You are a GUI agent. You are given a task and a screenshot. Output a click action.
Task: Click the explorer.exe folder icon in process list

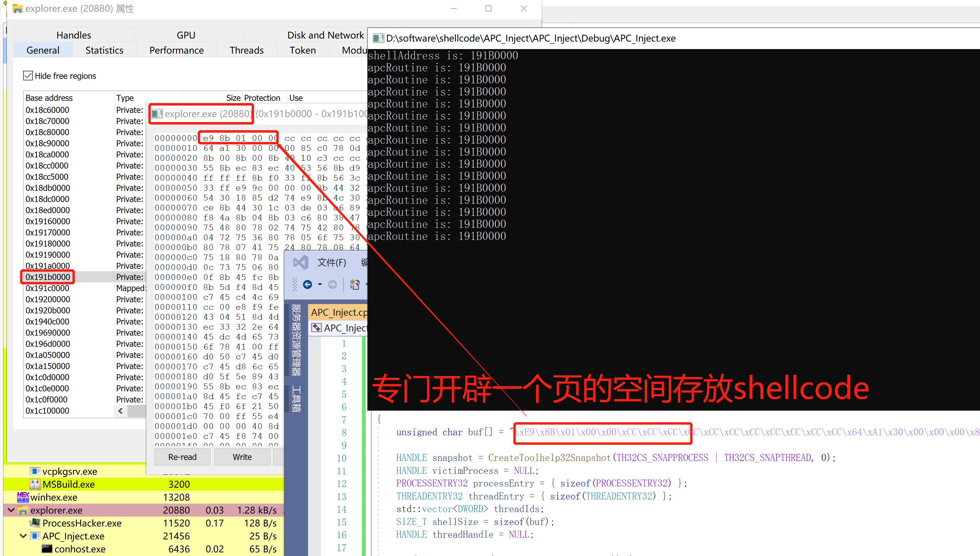(x=23, y=510)
